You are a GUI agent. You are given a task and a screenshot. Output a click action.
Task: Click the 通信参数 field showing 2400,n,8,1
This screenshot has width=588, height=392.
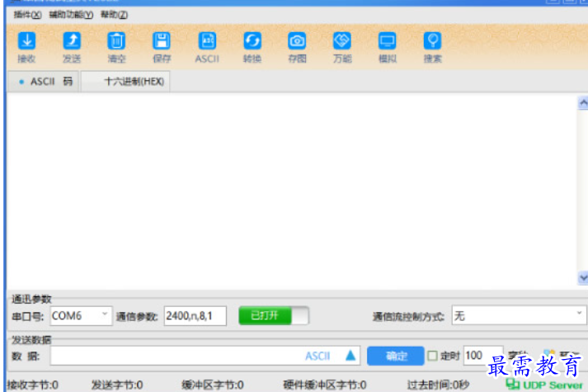click(x=195, y=316)
